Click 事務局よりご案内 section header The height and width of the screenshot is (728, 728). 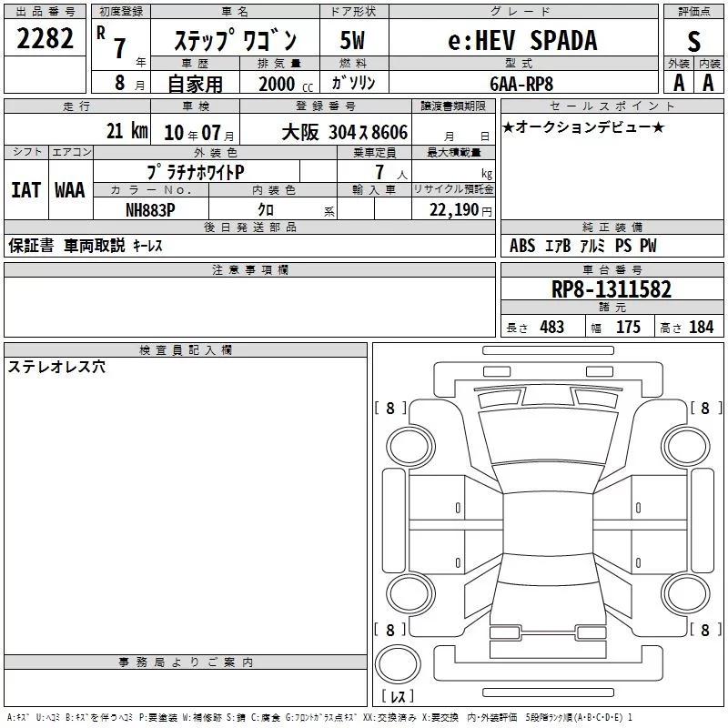pyautogui.click(x=186, y=662)
